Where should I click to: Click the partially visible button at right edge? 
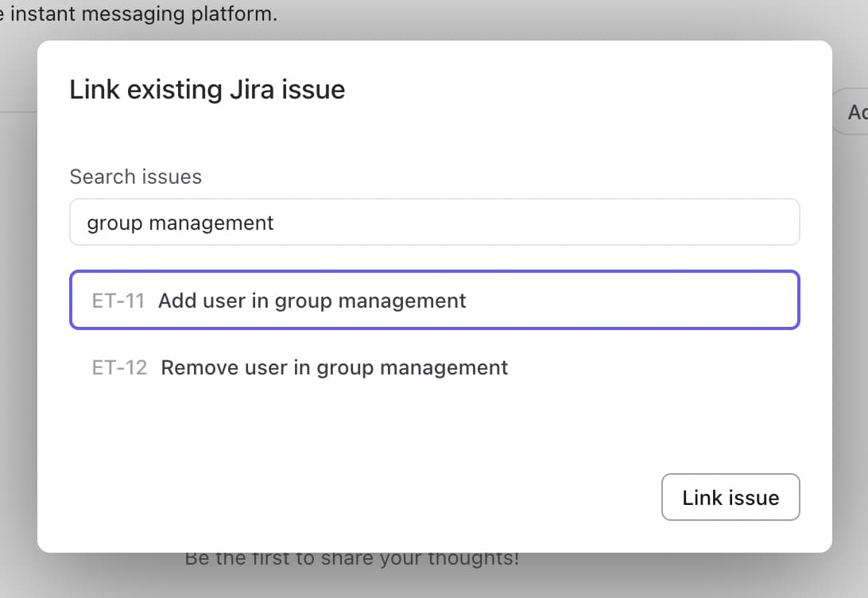854,112
